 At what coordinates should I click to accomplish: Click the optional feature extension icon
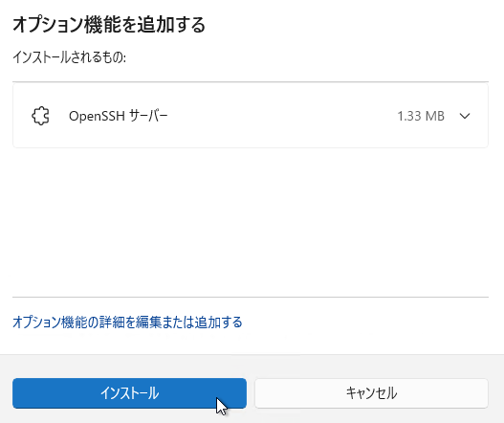click(40, 116)
